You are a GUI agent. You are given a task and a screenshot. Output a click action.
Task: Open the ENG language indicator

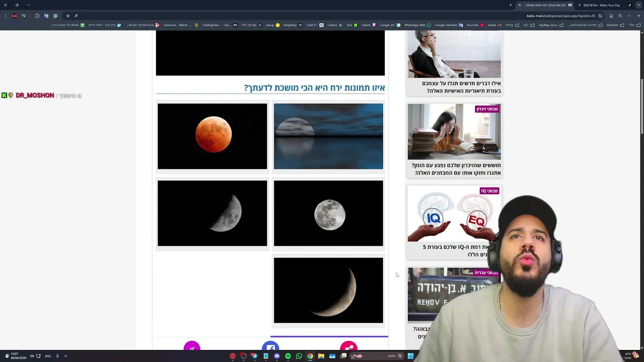coord(48,356)
